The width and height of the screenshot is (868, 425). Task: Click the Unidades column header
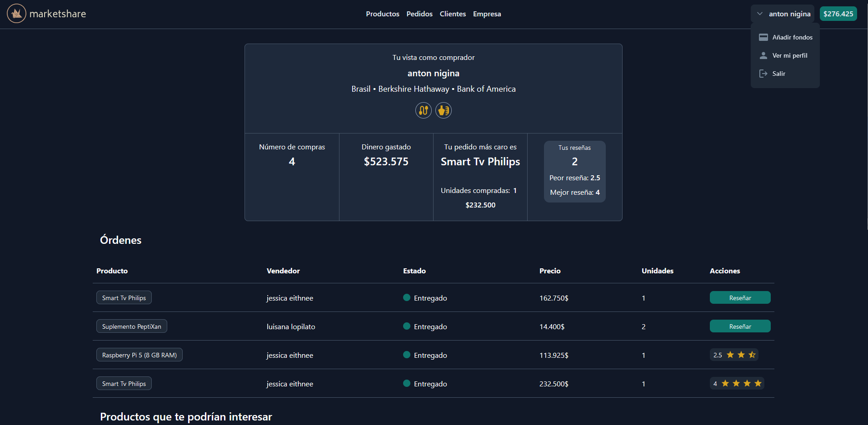[657, 271]
